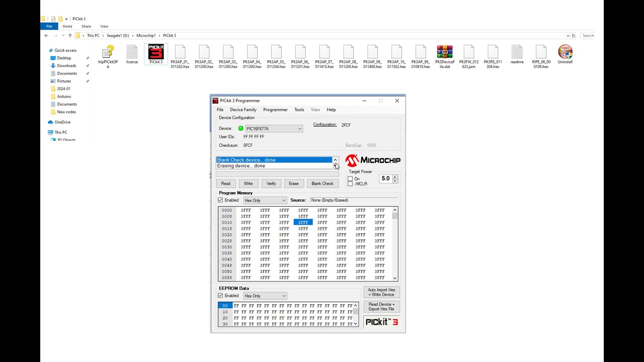
Task: Open the hlpPICkit3PA help file
Action: pos(108,57)
